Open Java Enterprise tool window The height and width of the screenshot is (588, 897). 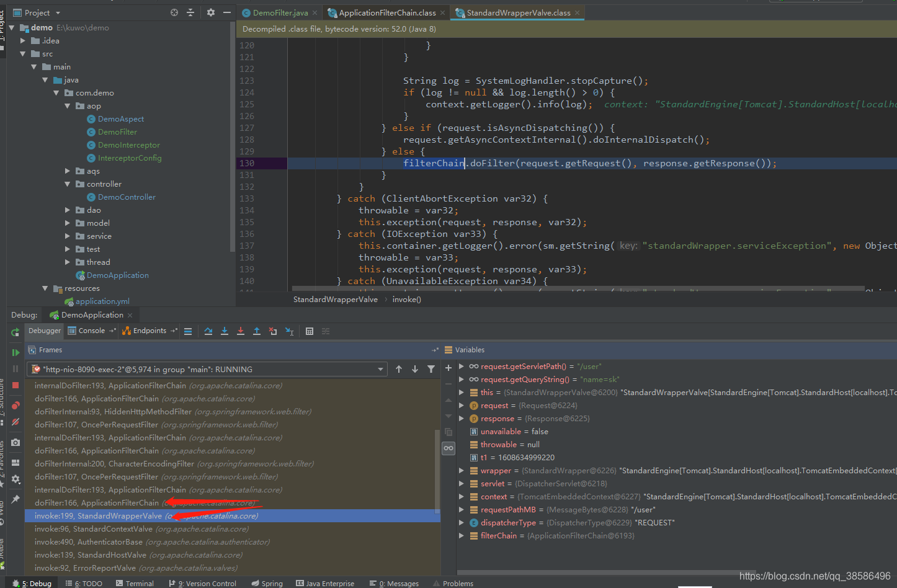pos(325,584)
